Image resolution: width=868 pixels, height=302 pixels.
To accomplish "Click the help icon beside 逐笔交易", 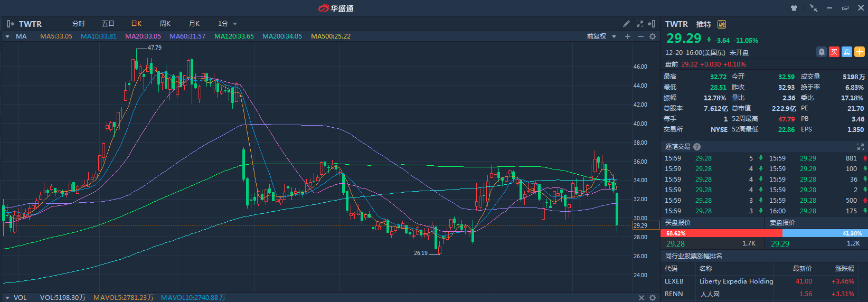I will tap(697, 147).
